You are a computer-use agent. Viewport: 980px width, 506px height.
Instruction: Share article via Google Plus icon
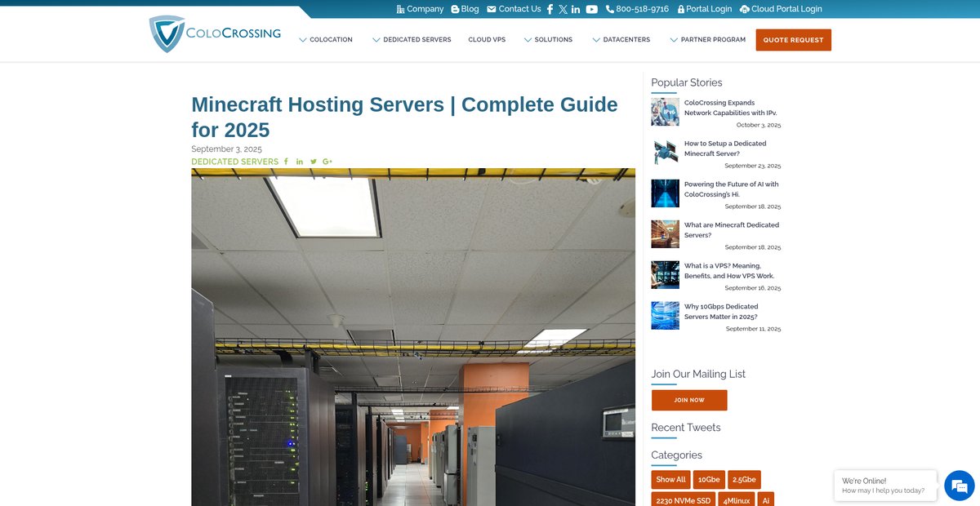[327, 162]
